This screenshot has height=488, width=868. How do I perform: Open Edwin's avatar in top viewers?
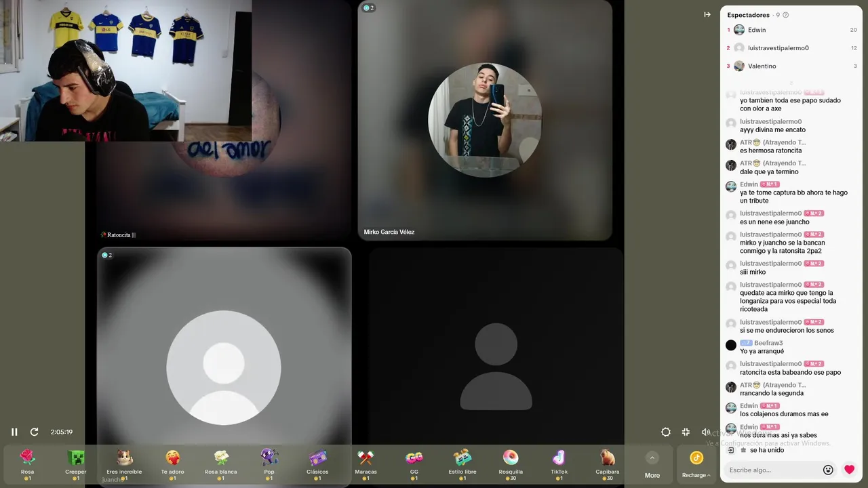tap(739, 30)
